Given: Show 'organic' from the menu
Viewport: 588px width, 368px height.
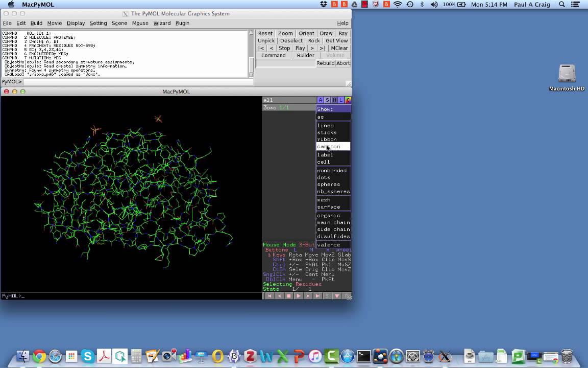Looking at the screenshot, I should 333,216.
